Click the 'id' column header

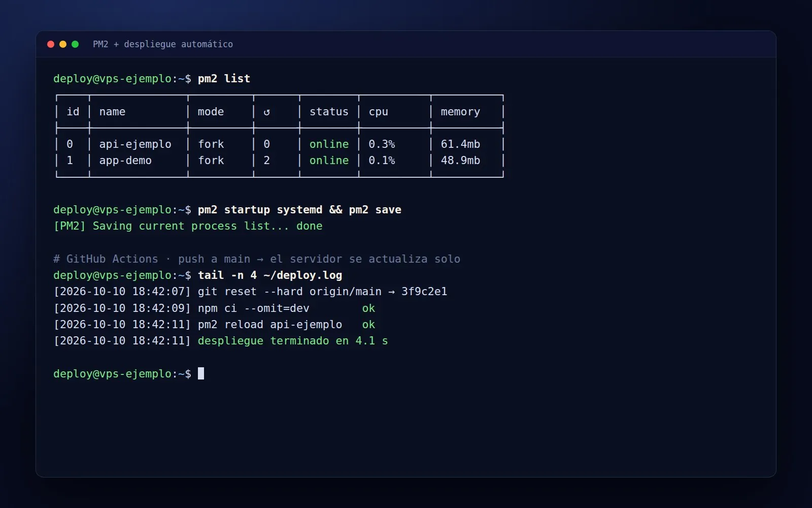tap(73, 112)
